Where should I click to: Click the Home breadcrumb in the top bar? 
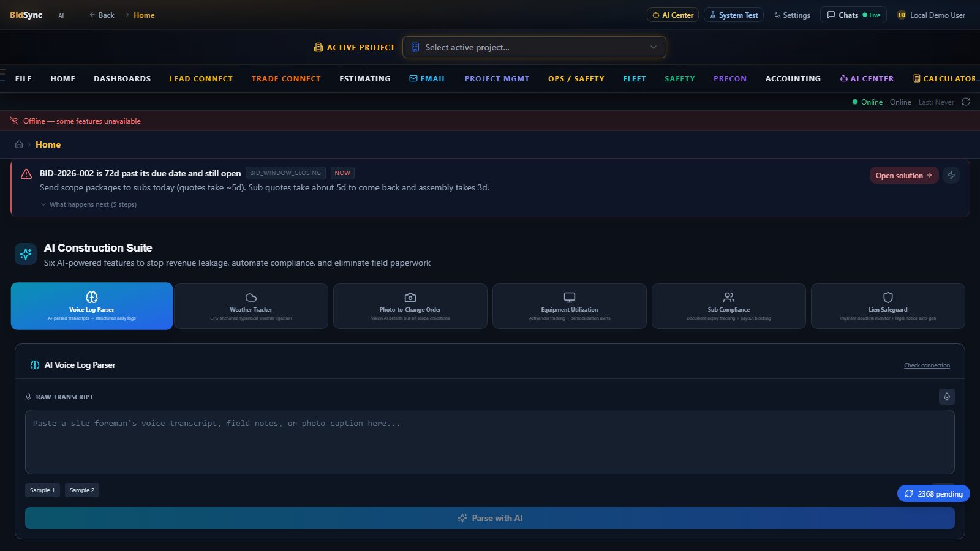144,15
